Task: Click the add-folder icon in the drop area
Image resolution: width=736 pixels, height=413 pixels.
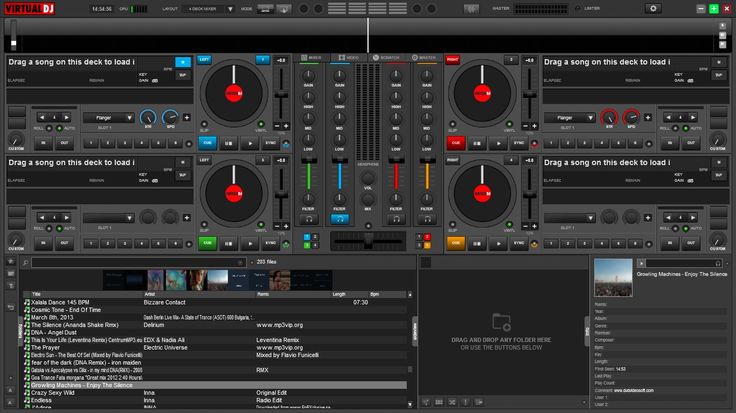Action: pos(503,322)
